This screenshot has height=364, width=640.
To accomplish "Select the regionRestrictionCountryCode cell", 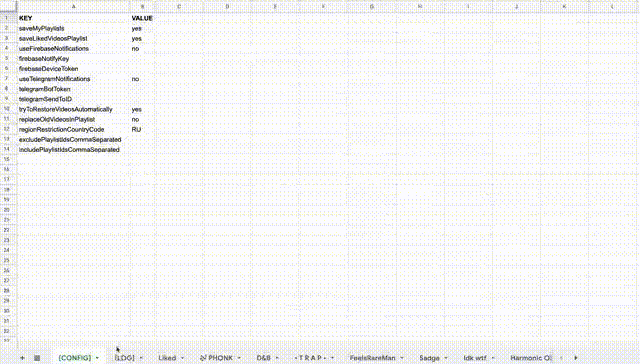I will [x=73, y=129].
